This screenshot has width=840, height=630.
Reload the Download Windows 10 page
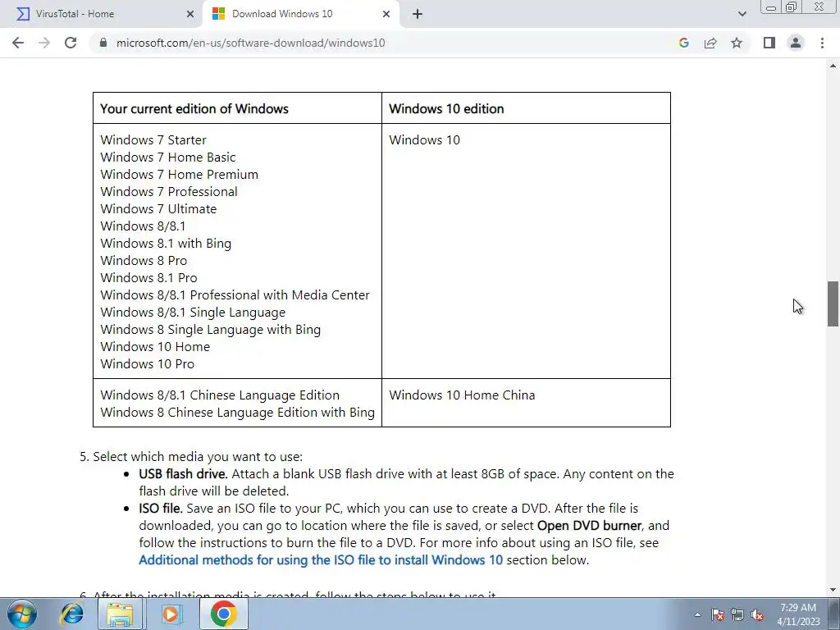[x=71, y=43]
